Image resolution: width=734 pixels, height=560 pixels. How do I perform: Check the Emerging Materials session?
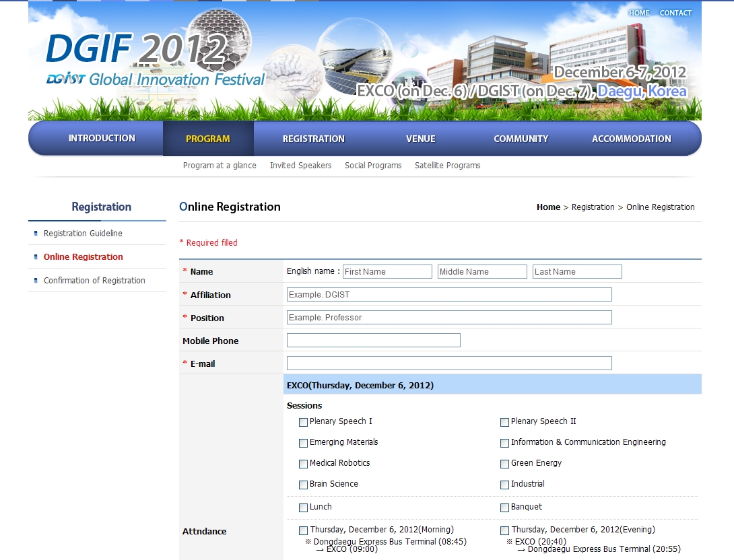303,443
